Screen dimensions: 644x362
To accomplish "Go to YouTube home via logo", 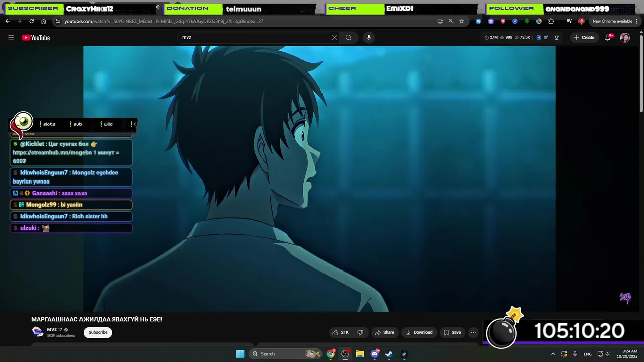I will point(36,38).
